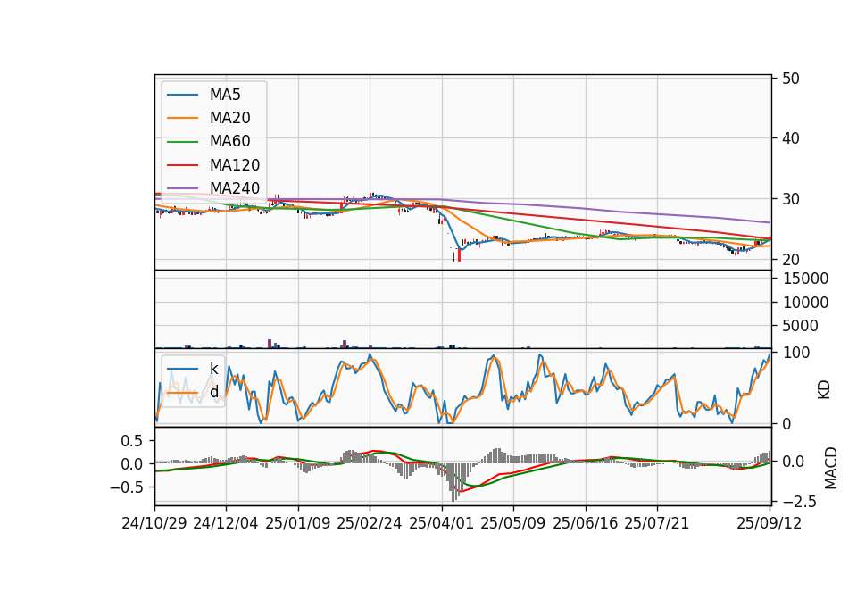Click the 25/04/01 date axis label
Viewport: 857px width, 616px height.
coord(442,523)
